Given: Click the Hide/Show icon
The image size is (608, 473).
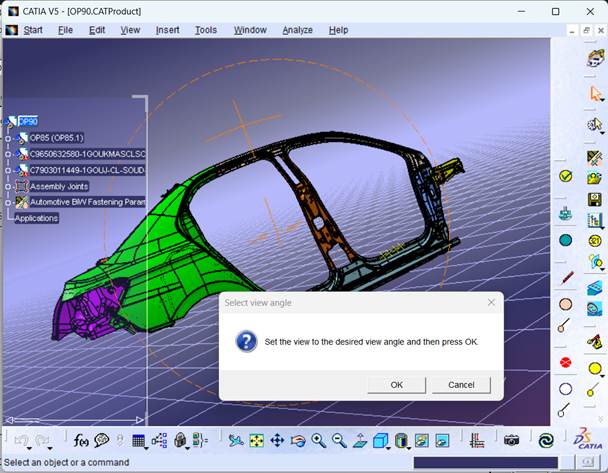Looking at the screenshot, I should [421, 441].
